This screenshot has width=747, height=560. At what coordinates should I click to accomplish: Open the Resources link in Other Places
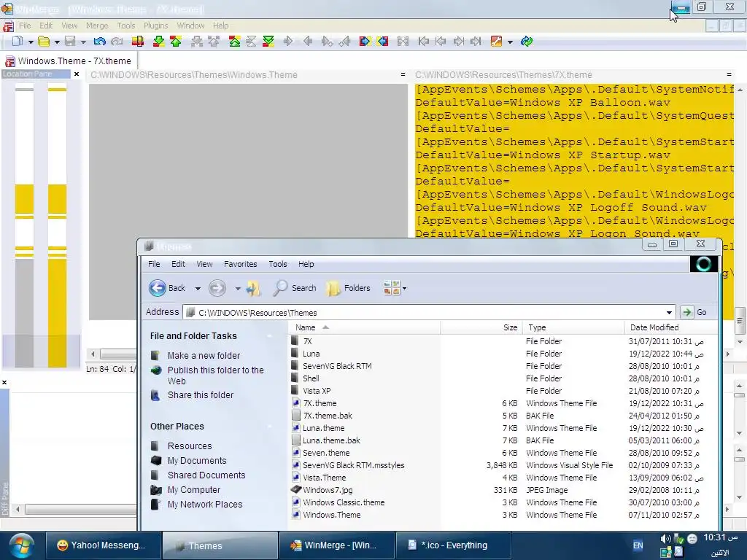coord(190,446)
